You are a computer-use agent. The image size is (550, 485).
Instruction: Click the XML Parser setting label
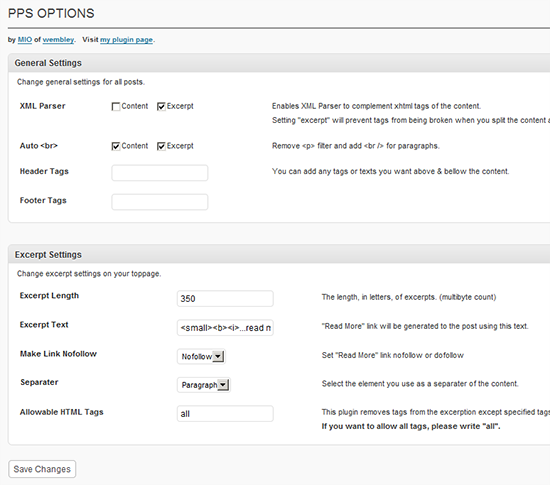[x=42, y=106]
